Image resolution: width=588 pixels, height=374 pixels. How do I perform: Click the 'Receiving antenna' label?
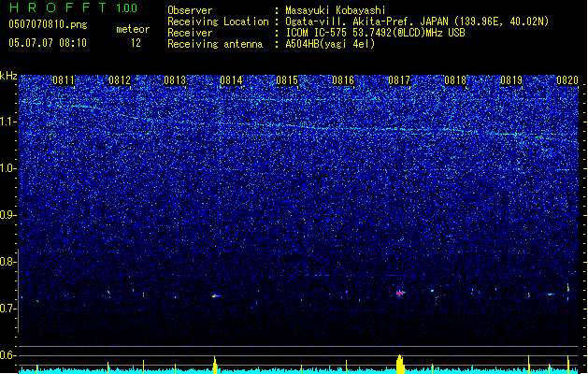tap(215, 44)
